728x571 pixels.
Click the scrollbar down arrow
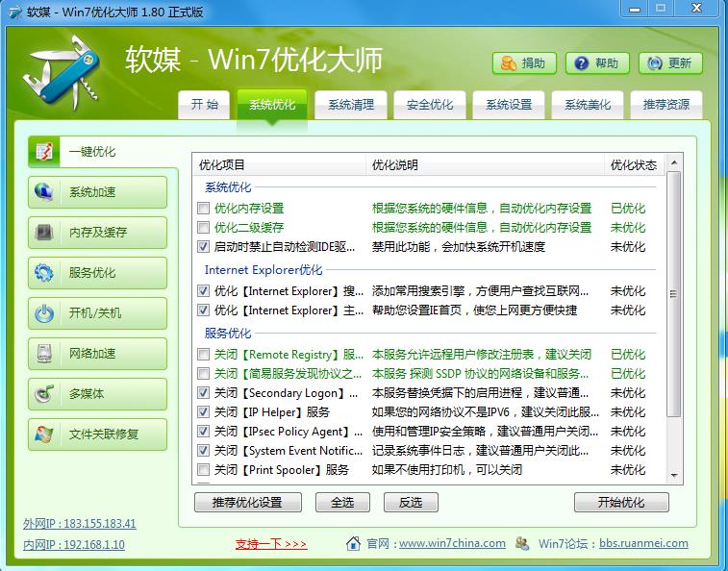point(674,476)
